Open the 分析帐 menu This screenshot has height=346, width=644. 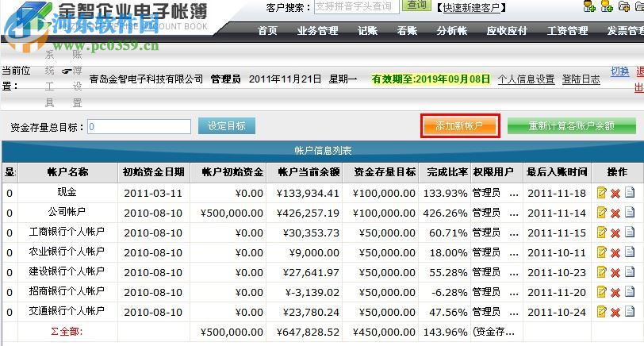point(452,31)
